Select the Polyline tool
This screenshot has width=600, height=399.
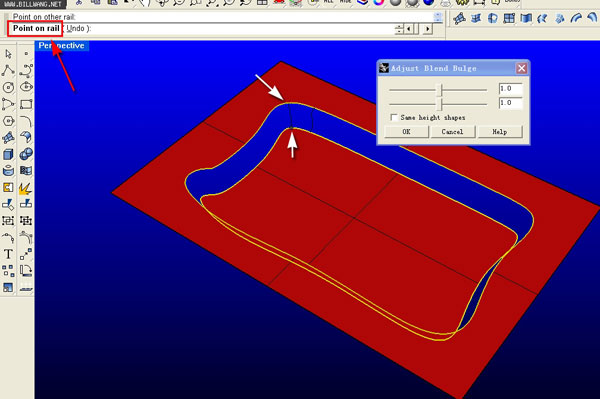tap(8, 70)
